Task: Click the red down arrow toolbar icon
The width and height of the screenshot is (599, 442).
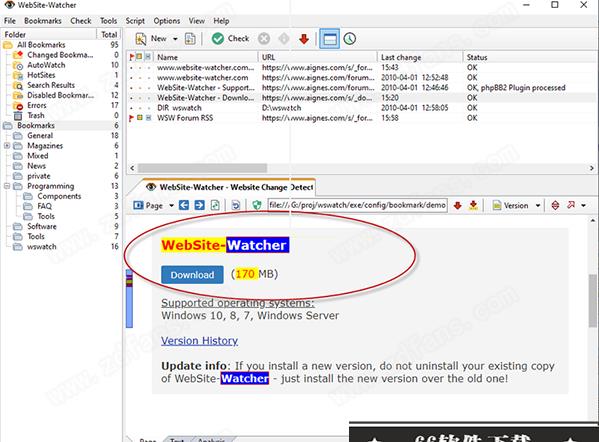Action: tap(304, 39)
